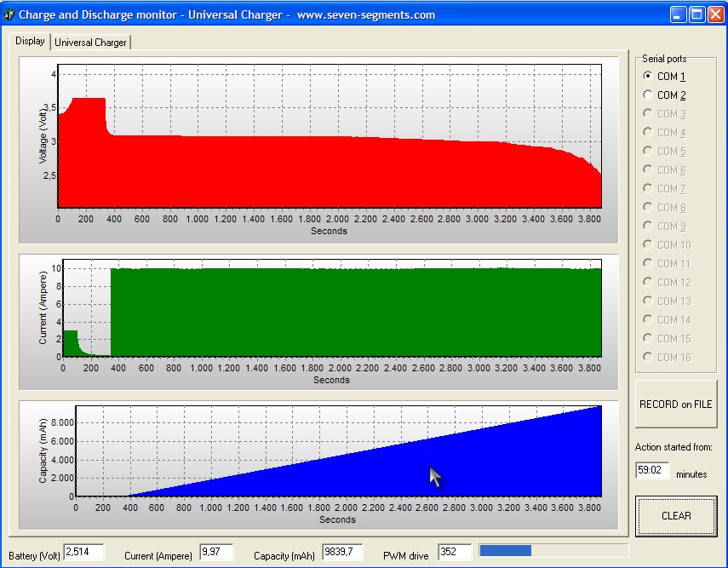Click the PWM drive value field
The height and width of the screenshot is (568, 728).
455,552
